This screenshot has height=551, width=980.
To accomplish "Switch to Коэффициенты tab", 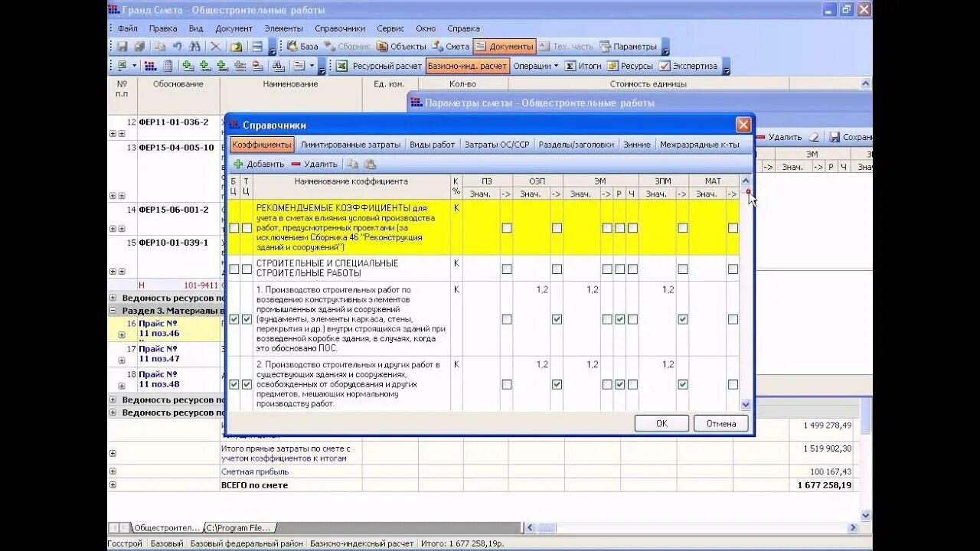I will (x=262, y=145).
